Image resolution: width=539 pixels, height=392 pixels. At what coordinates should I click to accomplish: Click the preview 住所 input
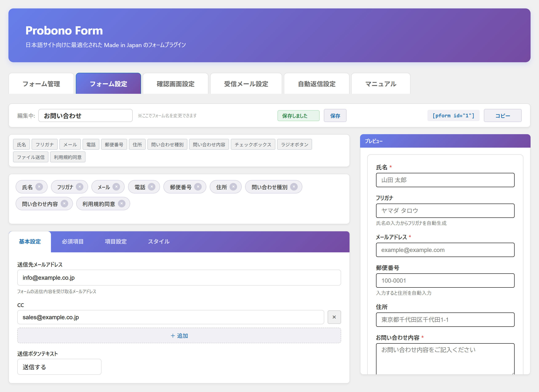point(445,320)
